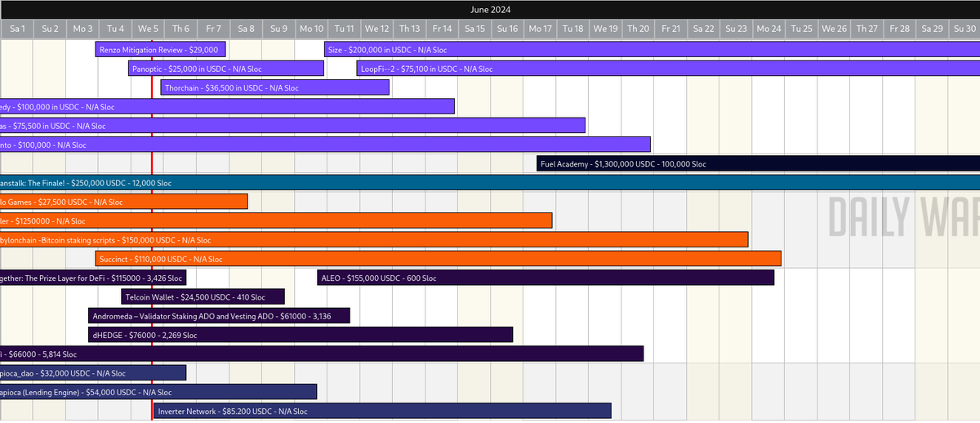The width and height of the screenshot is (980, 423).
Task: Select the Th 20 day header
Action: (638, 29)
